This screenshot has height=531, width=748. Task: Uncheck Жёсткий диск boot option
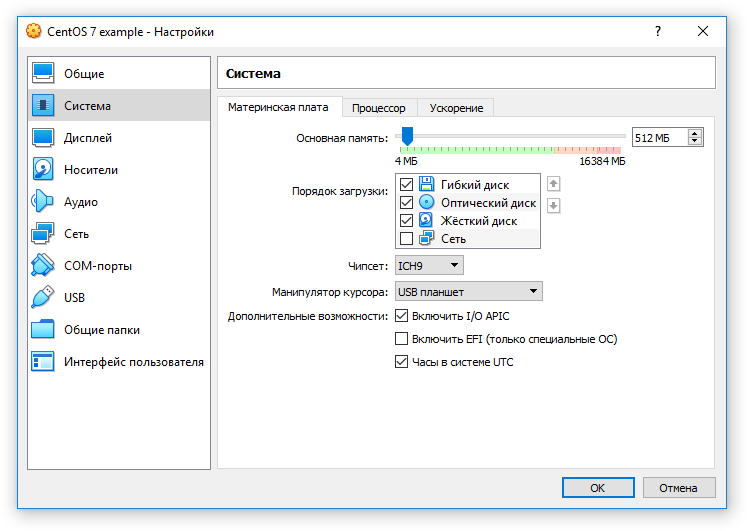[x=406, y=220]
